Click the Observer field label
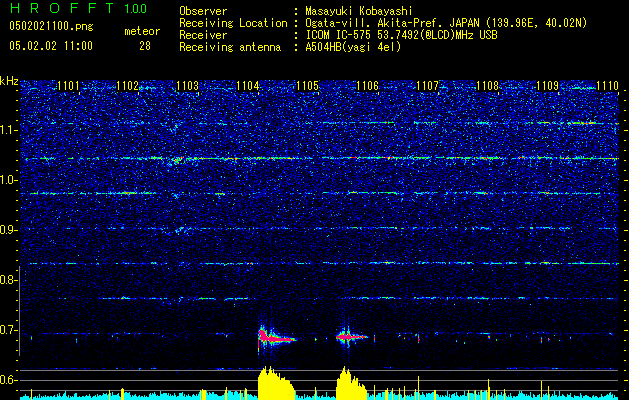Screen dimensions: 629x400 click(203, 11)
